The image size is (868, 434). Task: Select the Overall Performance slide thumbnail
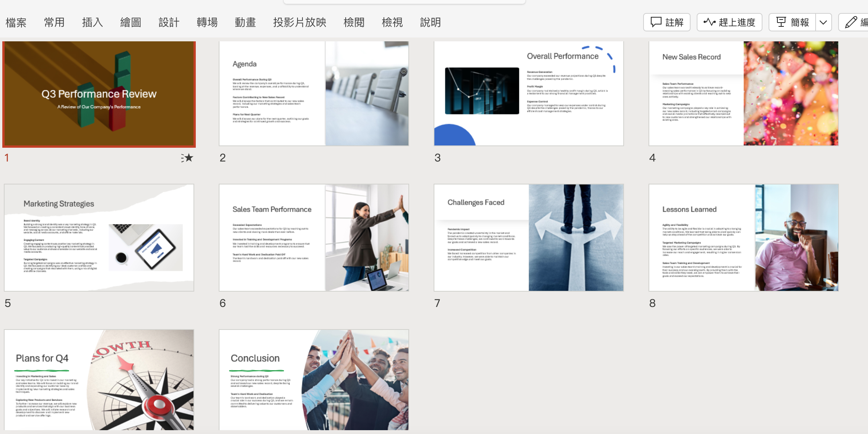tap(528, 93)
